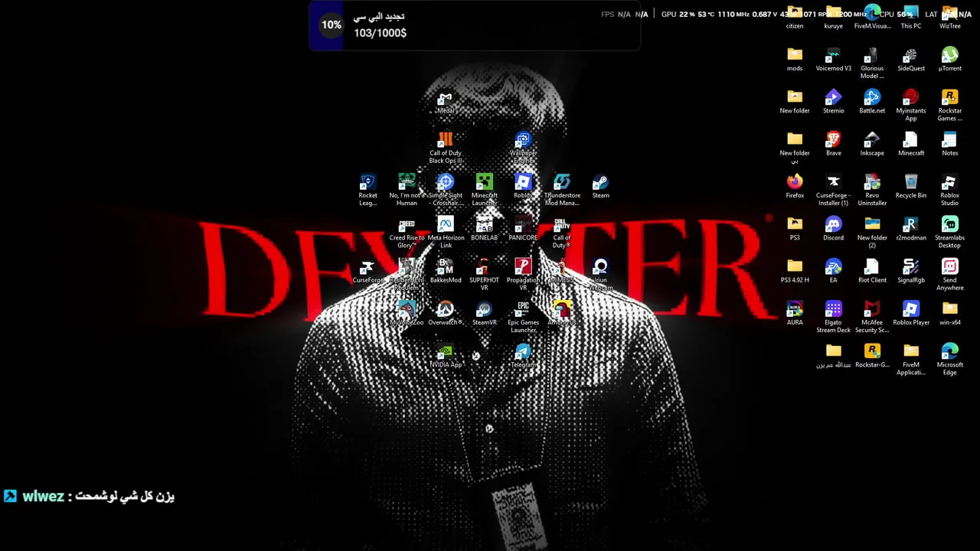
Task: Open the Steam client shortcut
Action: click(x=600, y=184)
